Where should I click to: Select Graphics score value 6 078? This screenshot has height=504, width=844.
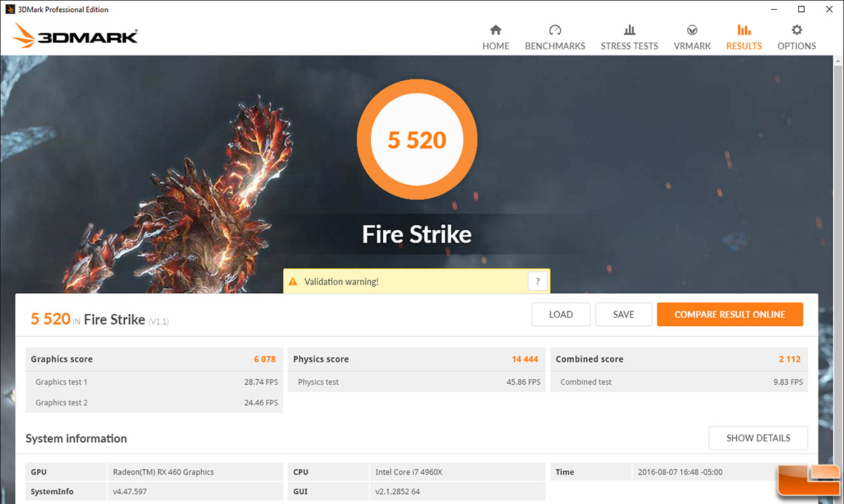(x=265, y=359)
